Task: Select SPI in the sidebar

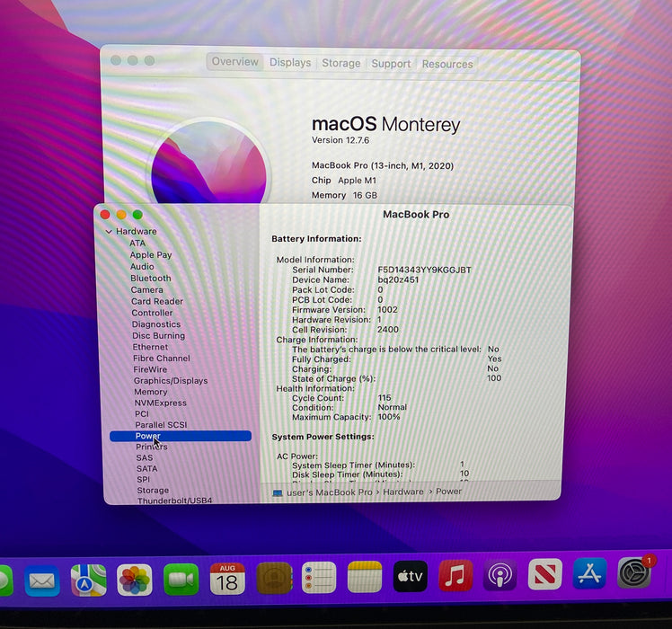Action: coord(143,479)
